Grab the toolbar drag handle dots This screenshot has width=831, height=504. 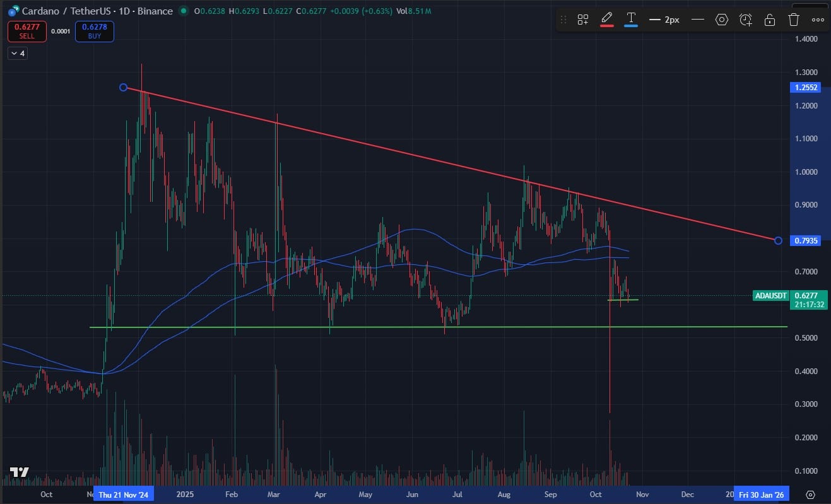[563, 20]
